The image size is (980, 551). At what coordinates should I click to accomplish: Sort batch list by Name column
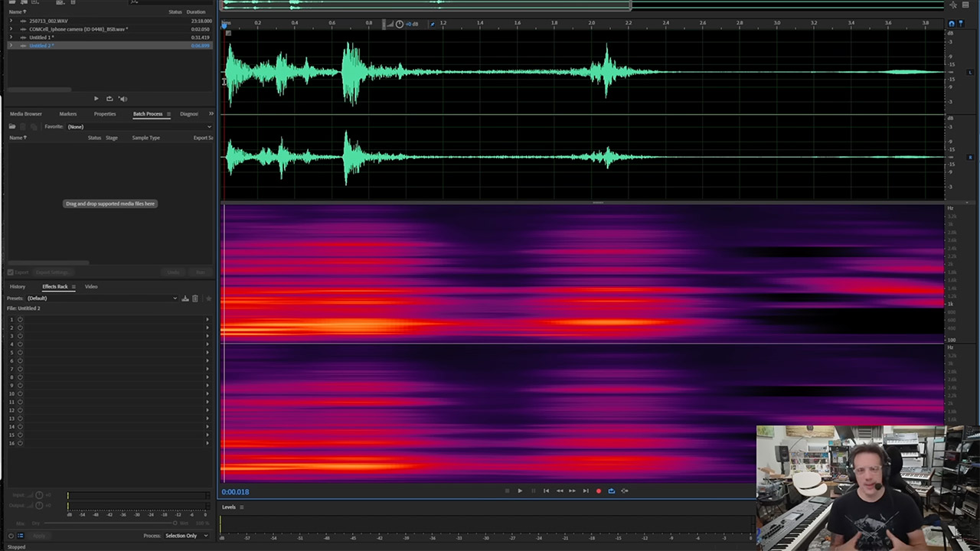tap(18, 138)
